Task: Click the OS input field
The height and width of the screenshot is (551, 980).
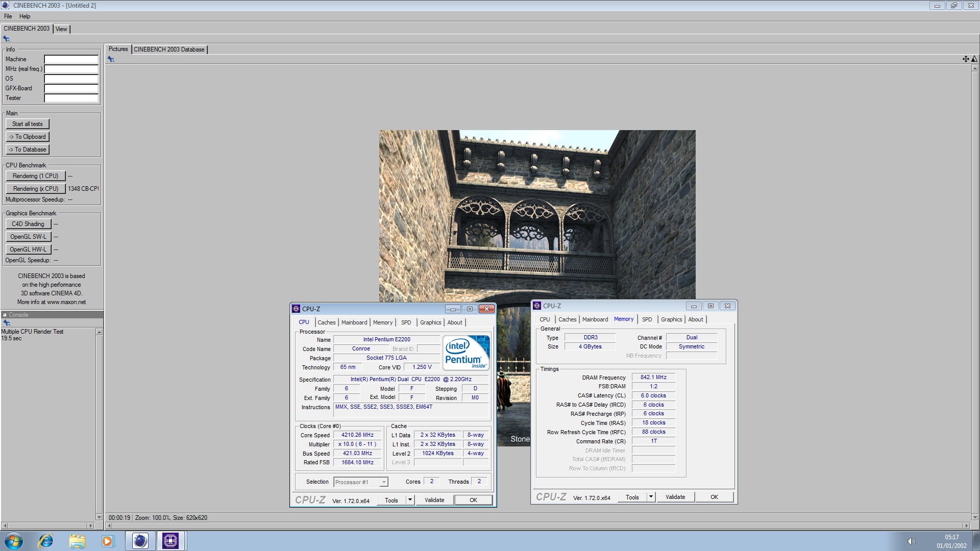Action: pos(71,79)
